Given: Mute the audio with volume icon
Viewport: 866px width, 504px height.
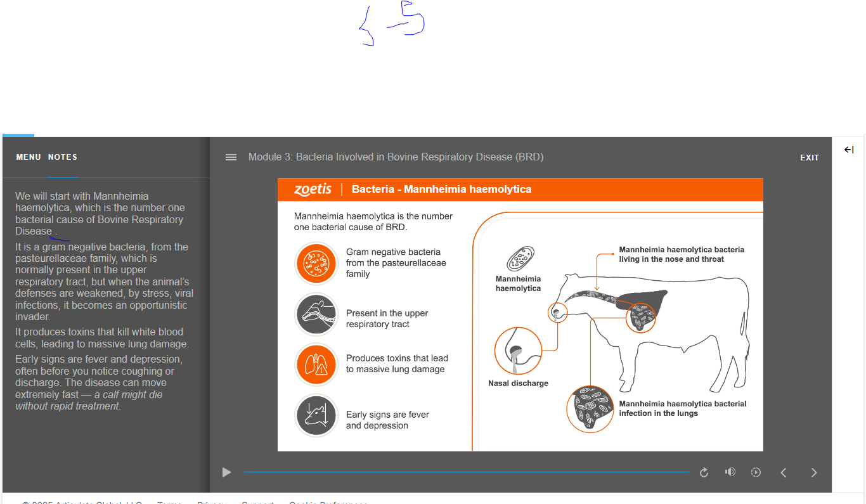Looking at the screenshot, I should pyautogui.click(x=730, y=472).
